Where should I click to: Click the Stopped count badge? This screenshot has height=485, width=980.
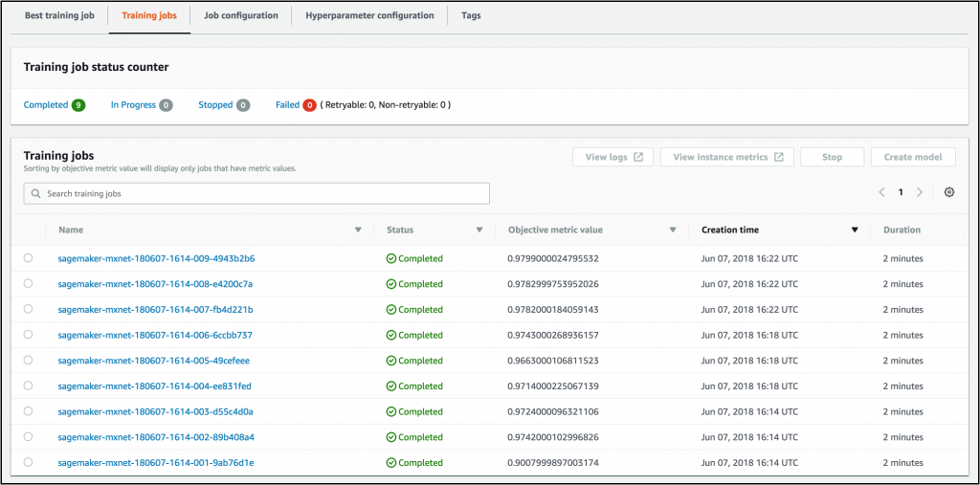pos(243,105)
